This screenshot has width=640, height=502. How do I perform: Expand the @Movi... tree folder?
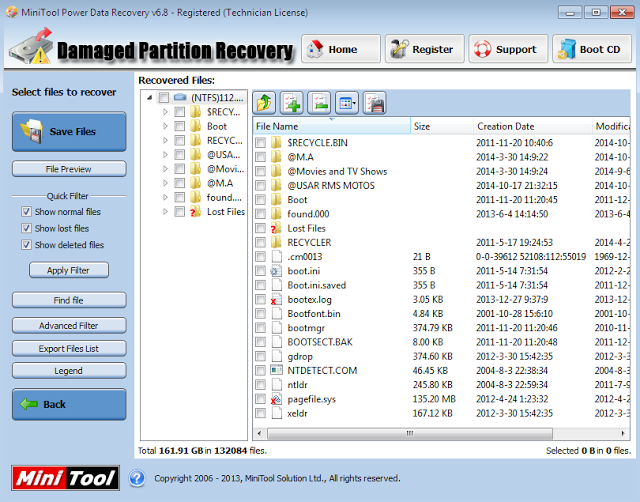(x=165, y=169)
